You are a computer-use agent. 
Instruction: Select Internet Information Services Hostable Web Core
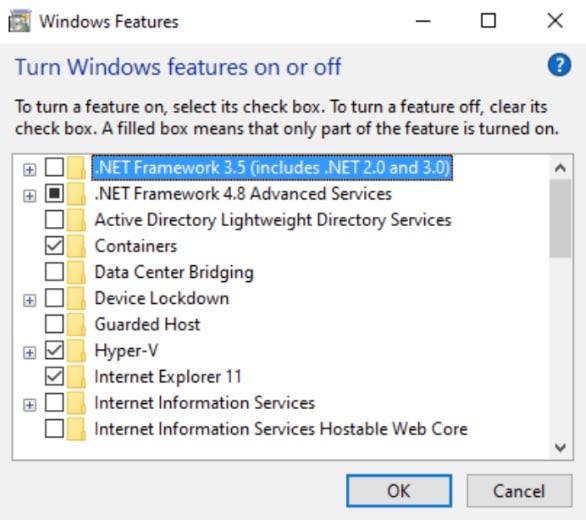tap(281, 429)
